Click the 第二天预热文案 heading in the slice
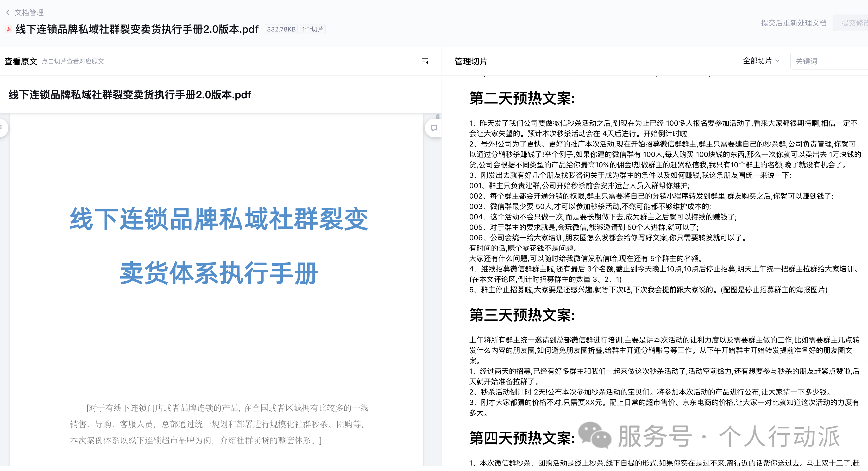The width and height of the screenshot is (868, 471). (x=522, y=98)
